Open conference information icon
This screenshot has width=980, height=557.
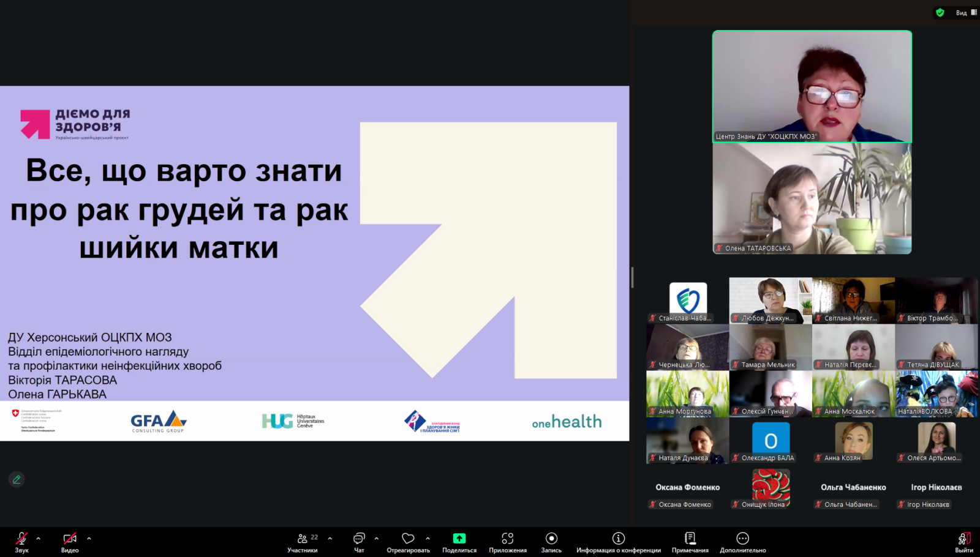[619, 539]
